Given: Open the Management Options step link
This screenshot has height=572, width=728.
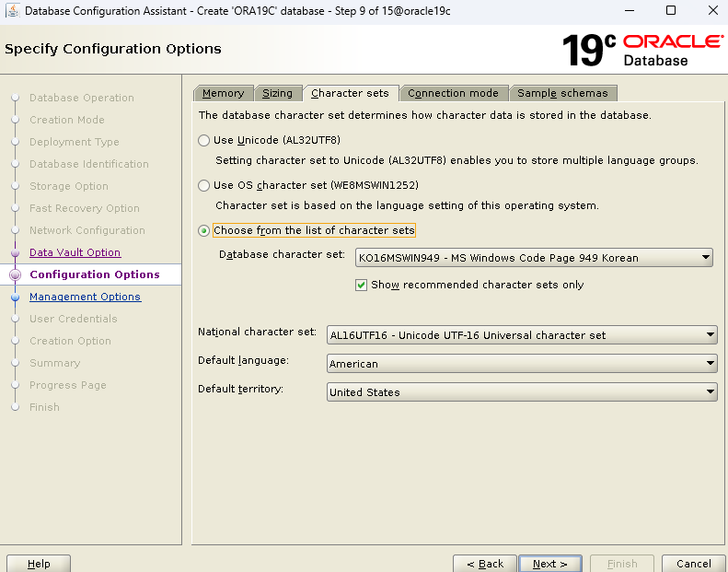Looking at the screenshot, I should click(x=85, y=297).
